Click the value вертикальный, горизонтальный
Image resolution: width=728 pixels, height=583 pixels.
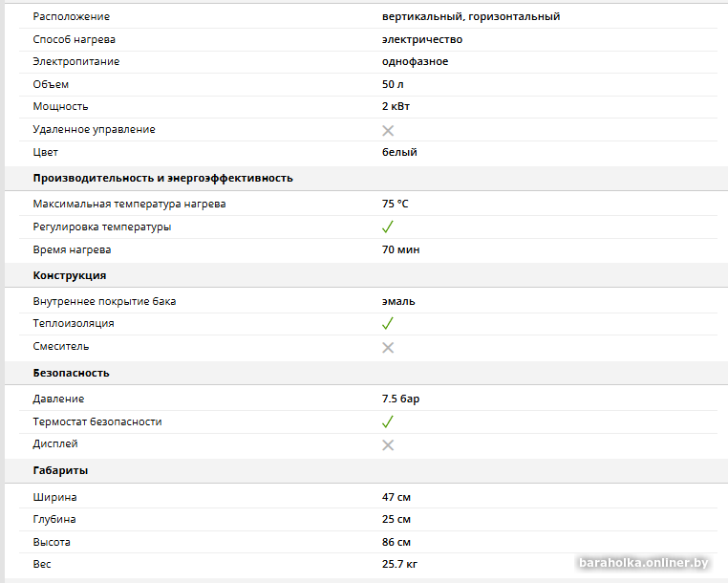[471, 16]
